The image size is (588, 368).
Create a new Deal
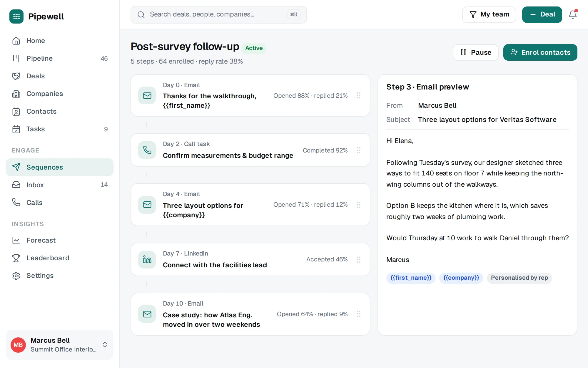(542, 14)
